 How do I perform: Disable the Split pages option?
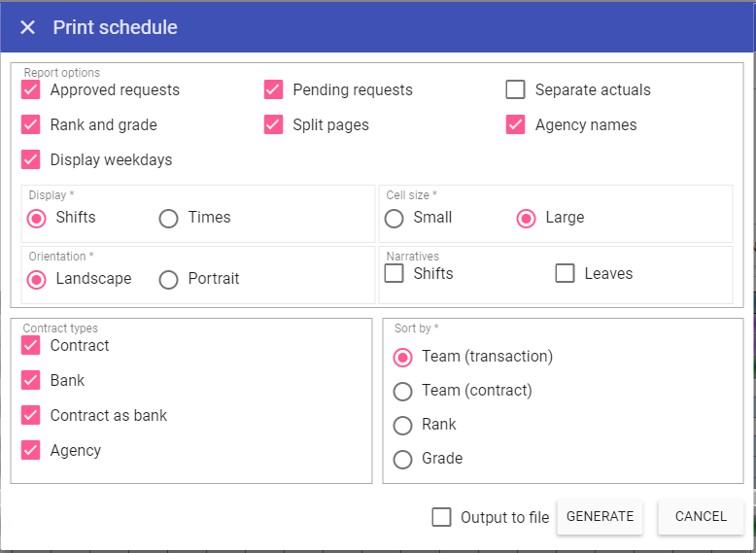click(274, 125)
